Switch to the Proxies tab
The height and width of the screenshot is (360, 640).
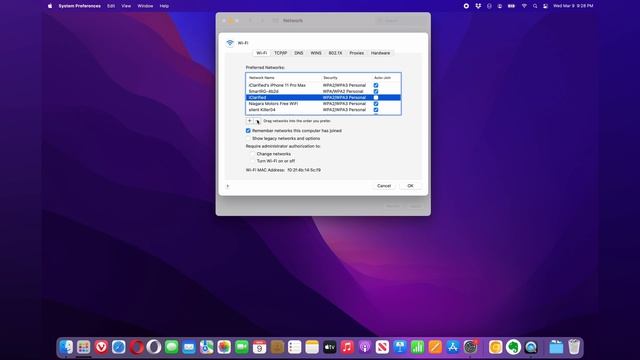pos(356,53)
